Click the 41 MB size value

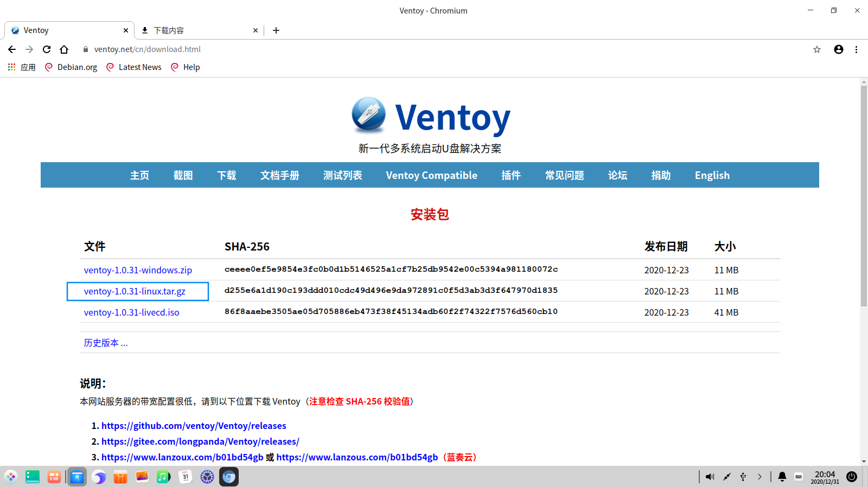tap(726, 312)
